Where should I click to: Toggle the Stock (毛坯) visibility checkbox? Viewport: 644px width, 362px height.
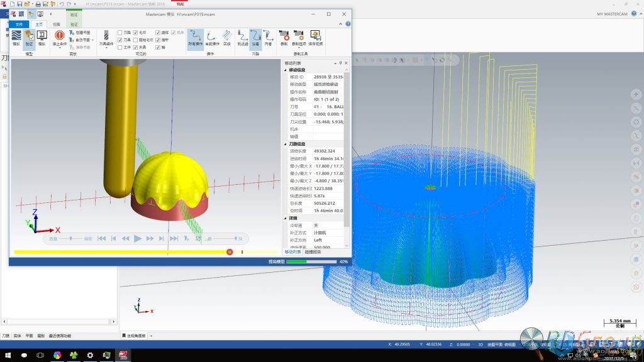pos(136,33)
